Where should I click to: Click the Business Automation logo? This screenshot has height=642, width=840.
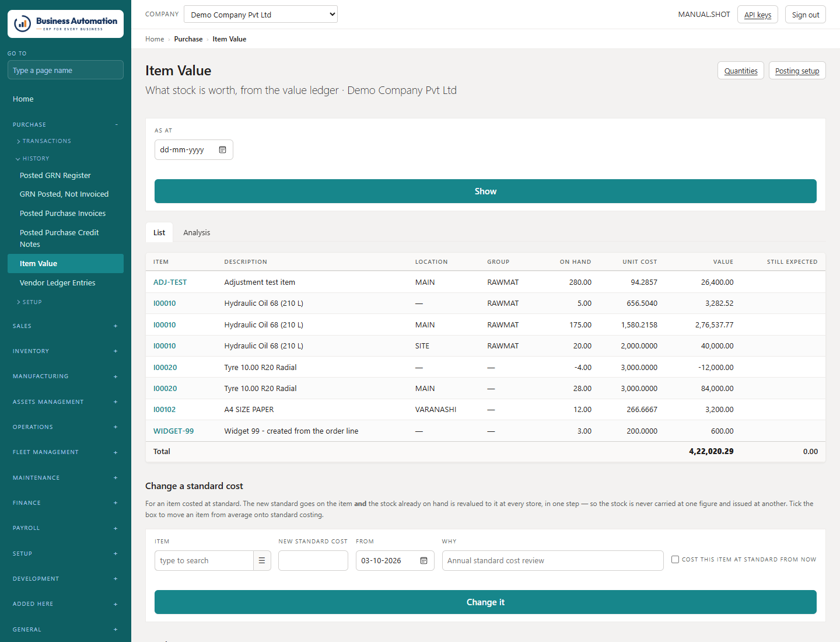click(x=65, y=24)
